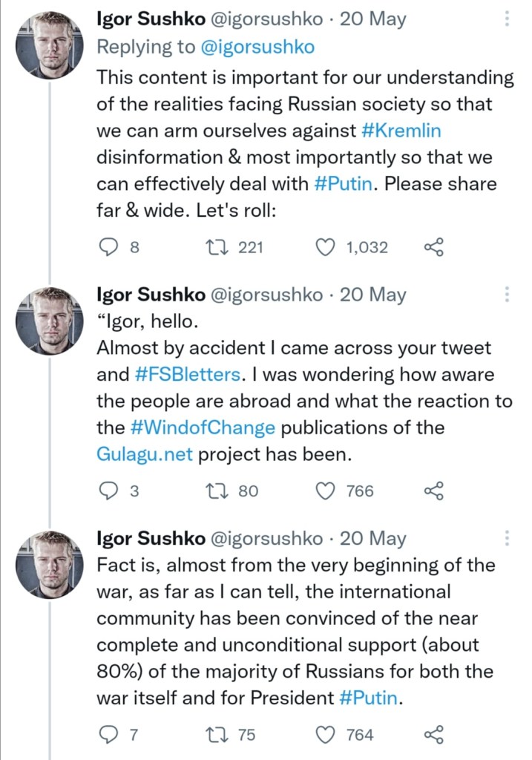Reply to the tweet with 8 replies
The image size is (532, 760).
coord(108,247)
